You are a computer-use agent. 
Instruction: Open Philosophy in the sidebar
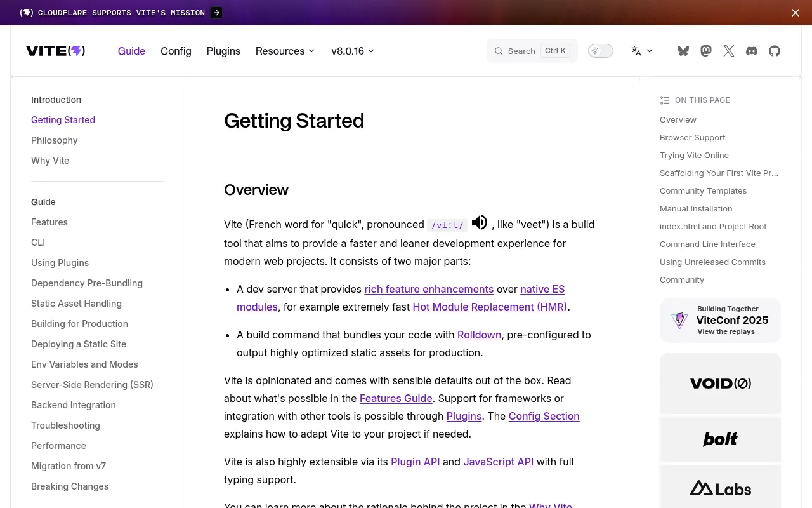click(x=55, y=140)
